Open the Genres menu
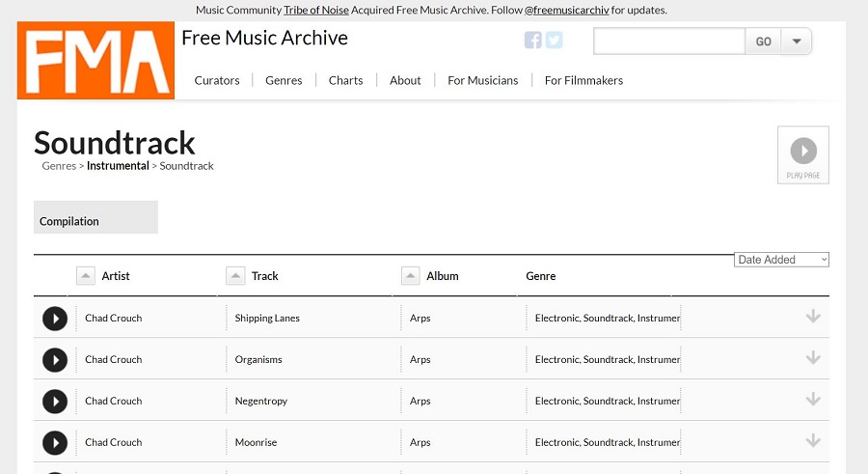The width and height of the screenshot is (868, 474). coord(284,80)
